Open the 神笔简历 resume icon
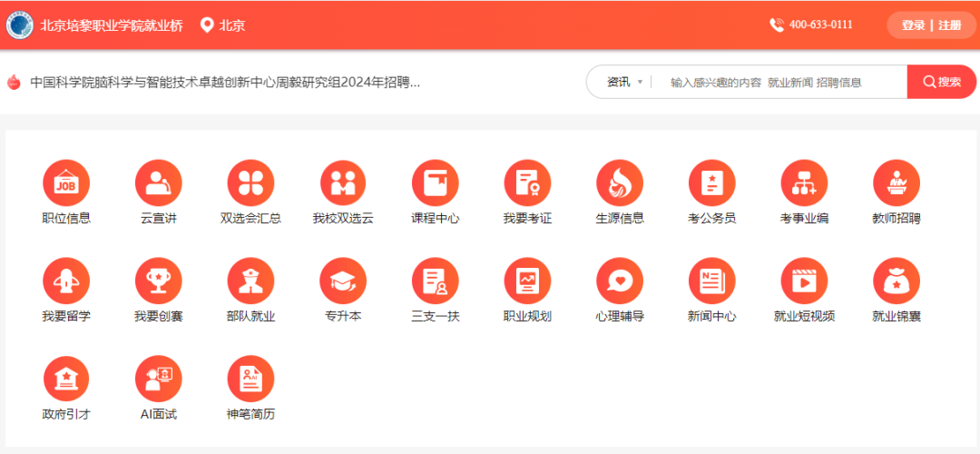 (x=250, y=379)
